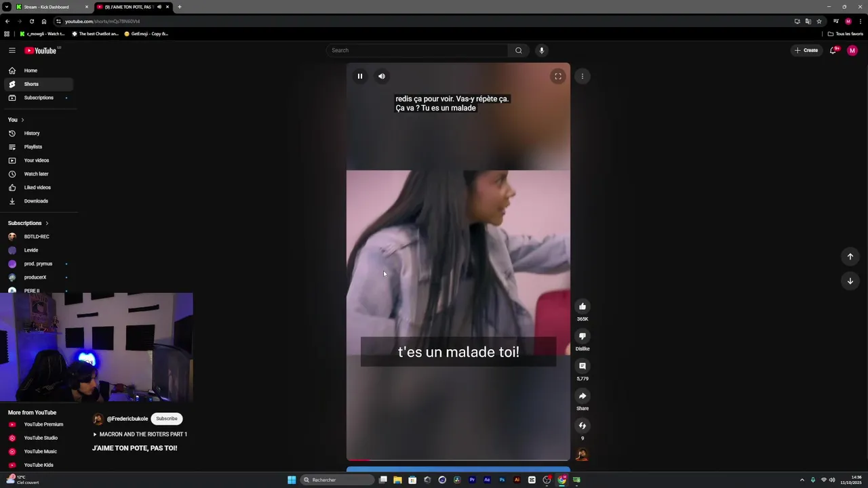868x488 pixels.
Task: Click the browser home icon
Action: click(x=44, y=21)
